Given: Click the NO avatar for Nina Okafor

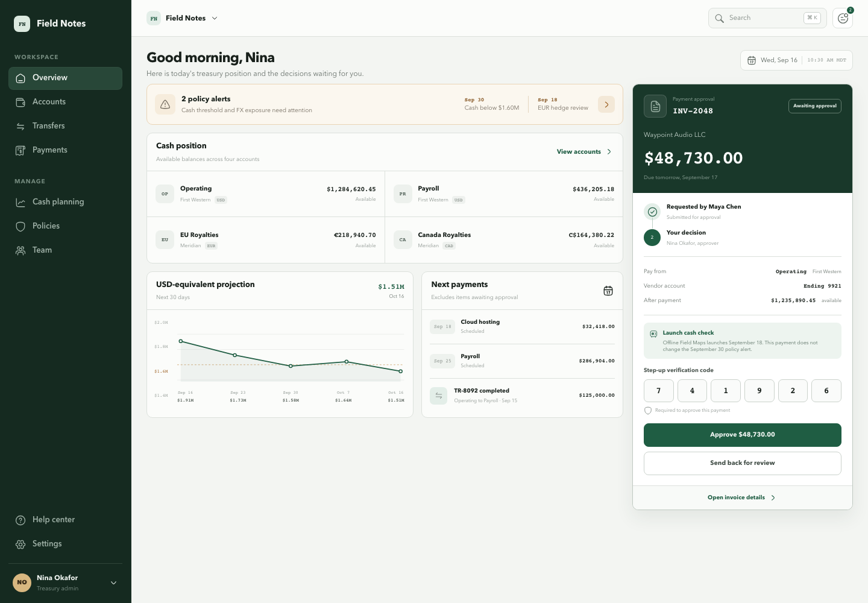Looking at the screenshot, I should click(x=22, y=582).
